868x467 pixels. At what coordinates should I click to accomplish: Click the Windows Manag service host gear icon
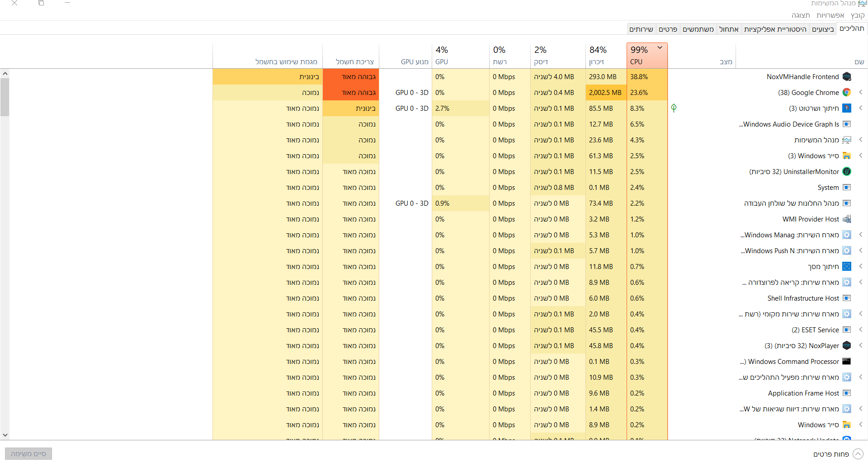click(847, 235)
